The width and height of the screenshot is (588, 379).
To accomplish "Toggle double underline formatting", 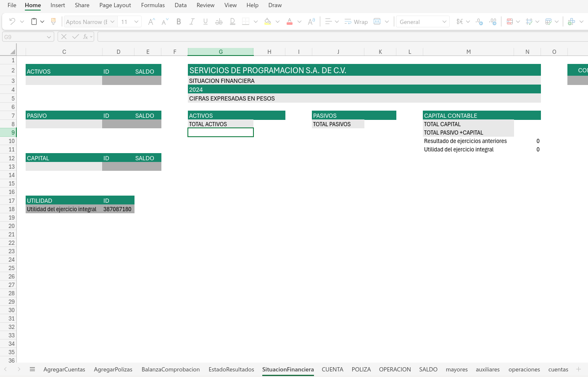I will (x=232, y=21).
